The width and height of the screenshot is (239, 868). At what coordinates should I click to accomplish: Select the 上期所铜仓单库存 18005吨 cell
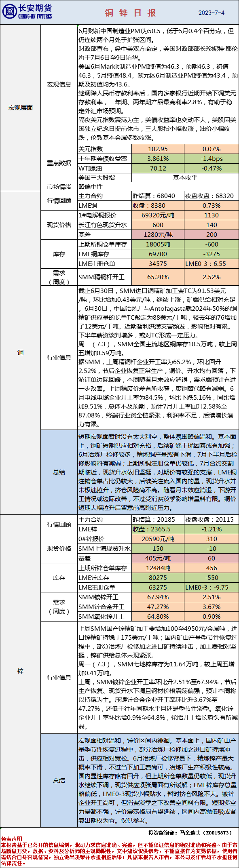pos(158,244)
